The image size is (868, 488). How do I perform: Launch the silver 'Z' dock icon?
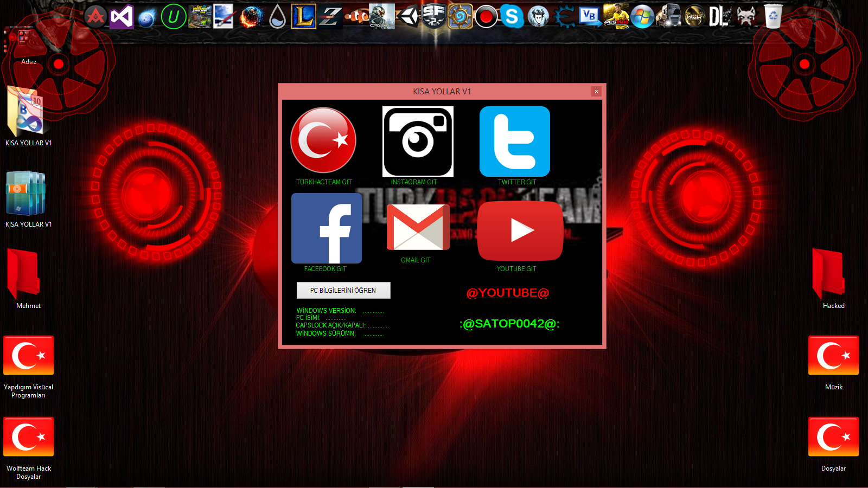point(330,17)
